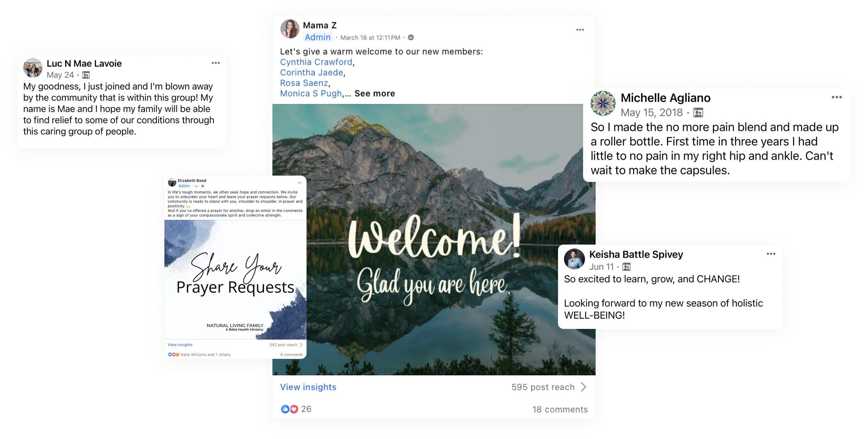The width and height of the screenshot is (868, 439).
Task: Open the Monica S Pugh profile link
Action: tap(311, 93)
